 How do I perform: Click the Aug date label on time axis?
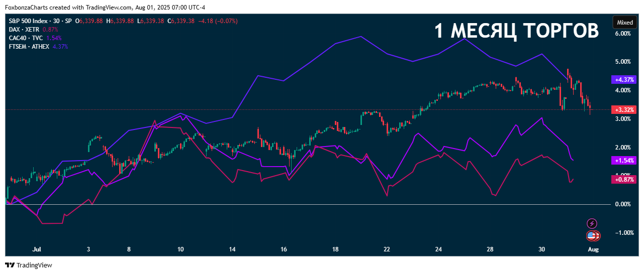point(594,249)
